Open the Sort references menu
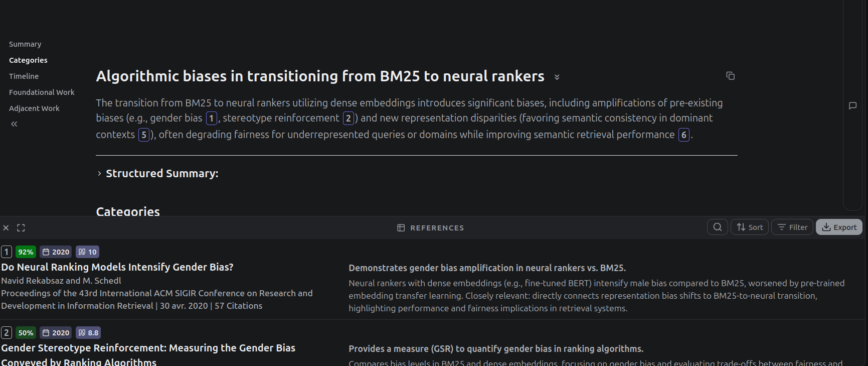Screen dimensions: 868x366 [750, 227]
